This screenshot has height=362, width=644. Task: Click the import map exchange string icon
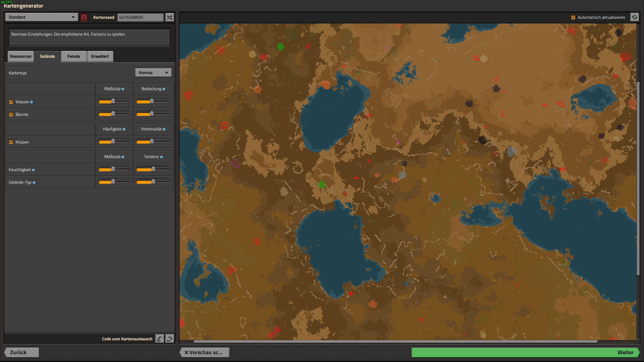click(159, 339)
